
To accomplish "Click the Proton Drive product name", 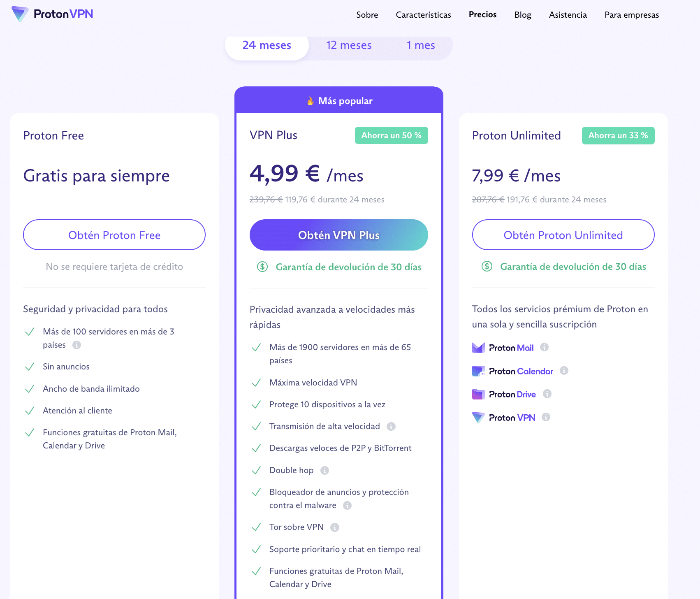I will tap(512, 394).
